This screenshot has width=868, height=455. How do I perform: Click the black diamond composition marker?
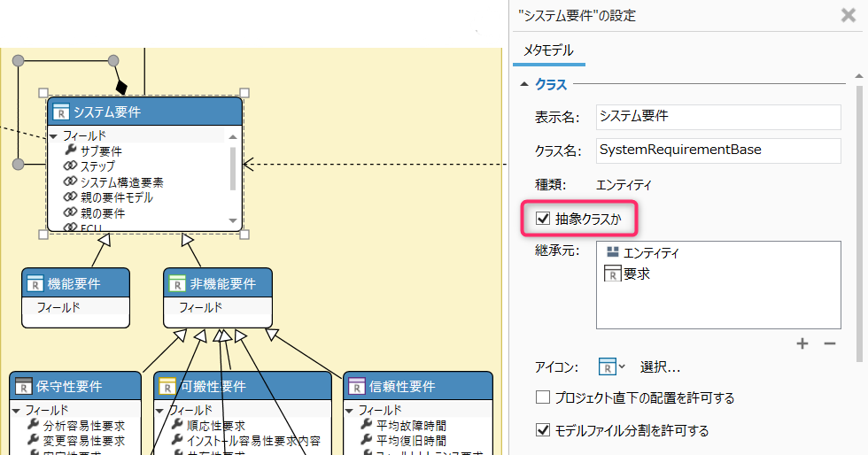(x=121, y=88)
